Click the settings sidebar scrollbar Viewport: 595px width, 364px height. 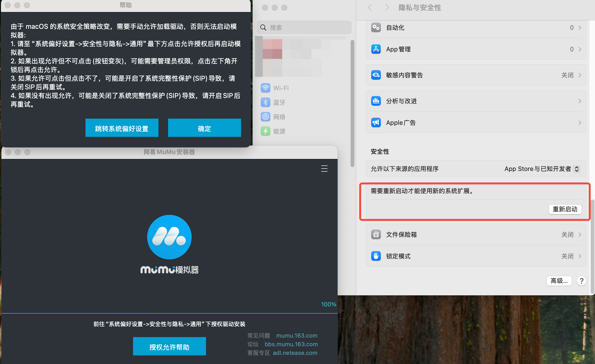[x=352, y=103]
